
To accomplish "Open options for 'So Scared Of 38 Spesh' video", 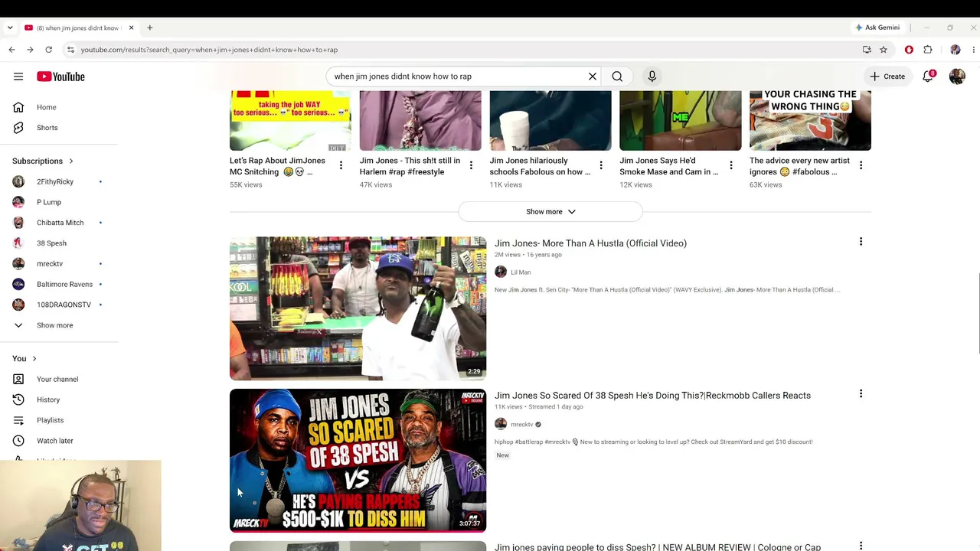I will click(x=861, y=394).
